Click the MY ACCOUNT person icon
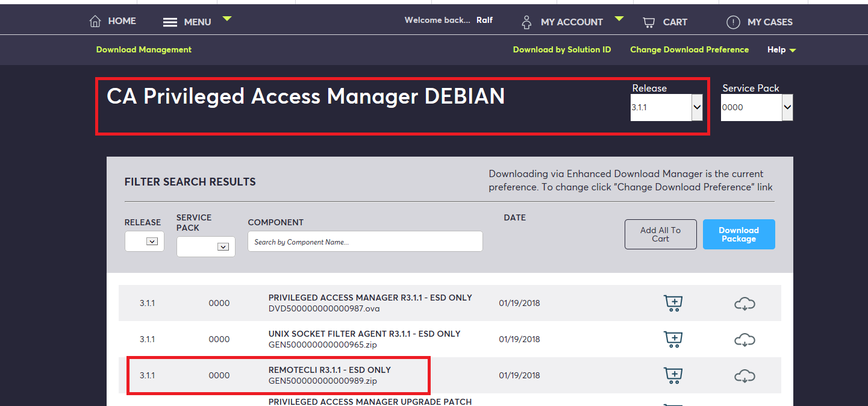The image size is (868, 406). tap(526, 22)
